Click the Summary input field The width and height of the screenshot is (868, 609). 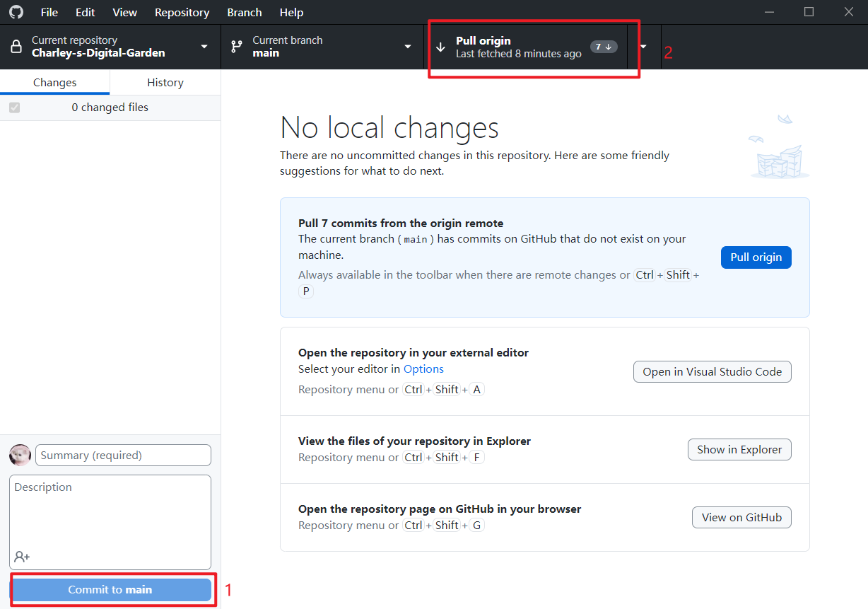click(x=123, y=456)
